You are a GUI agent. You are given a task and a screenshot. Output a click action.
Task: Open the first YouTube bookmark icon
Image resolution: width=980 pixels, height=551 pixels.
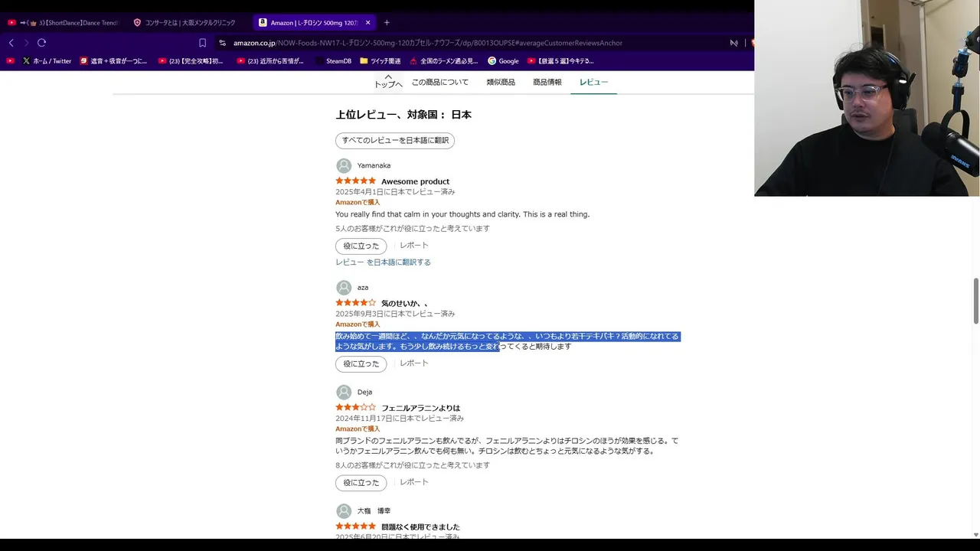11,61
